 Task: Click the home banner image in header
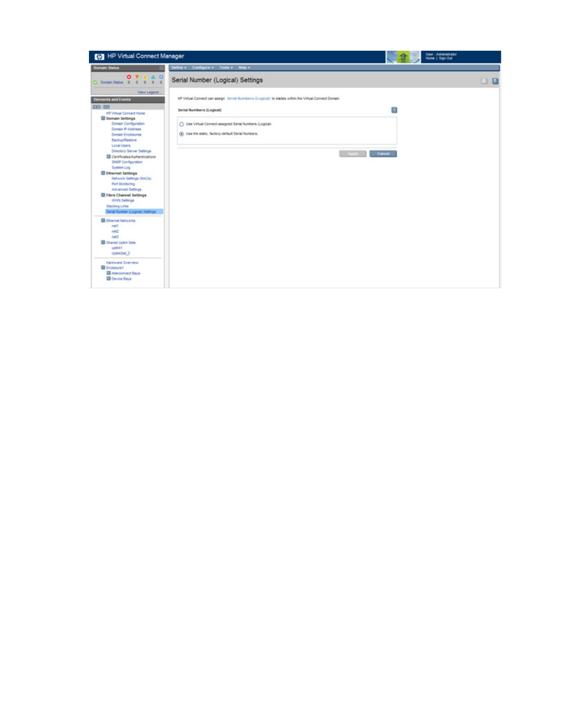[x=403, y=57]
